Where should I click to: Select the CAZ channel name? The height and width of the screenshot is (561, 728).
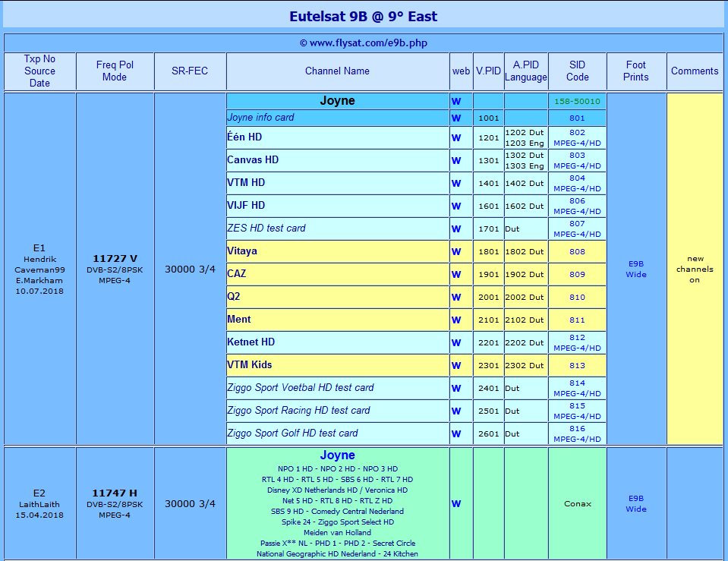[x=236, y=273]
